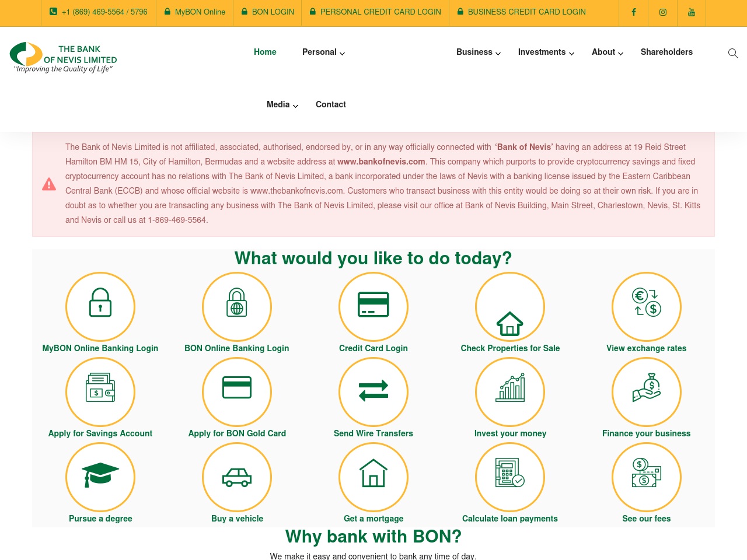Click the 'Why bank with BON?' heading
The height and width of the screenshot is (560, 747).
pyautogui.click(x=373, y=536)
